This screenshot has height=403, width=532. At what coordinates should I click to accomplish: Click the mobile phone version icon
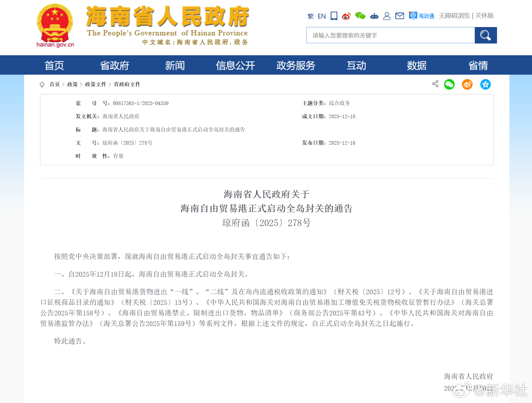coord(333,16)
